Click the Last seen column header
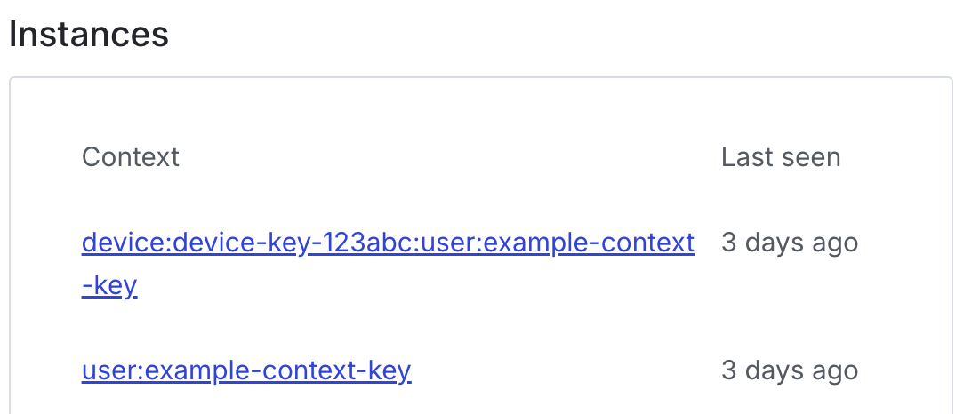This screenshot has height=414, width=980. tap(780, 157)
